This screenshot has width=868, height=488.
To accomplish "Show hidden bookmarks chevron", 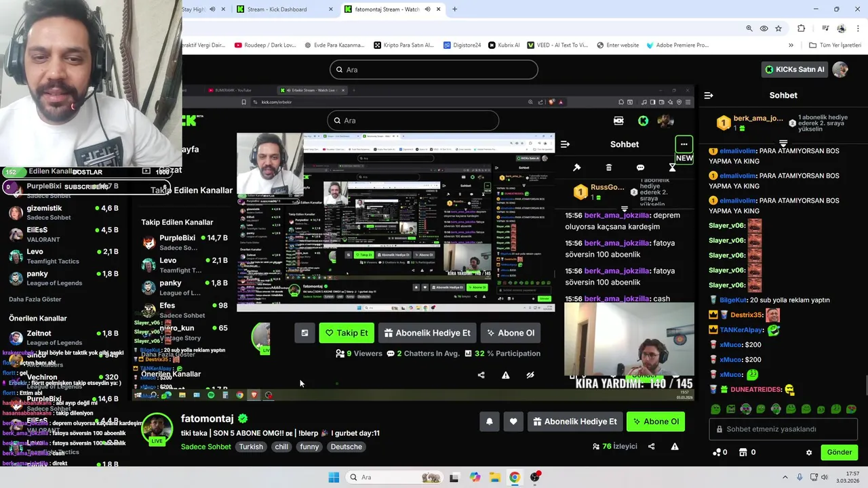I will pos(791,45).
